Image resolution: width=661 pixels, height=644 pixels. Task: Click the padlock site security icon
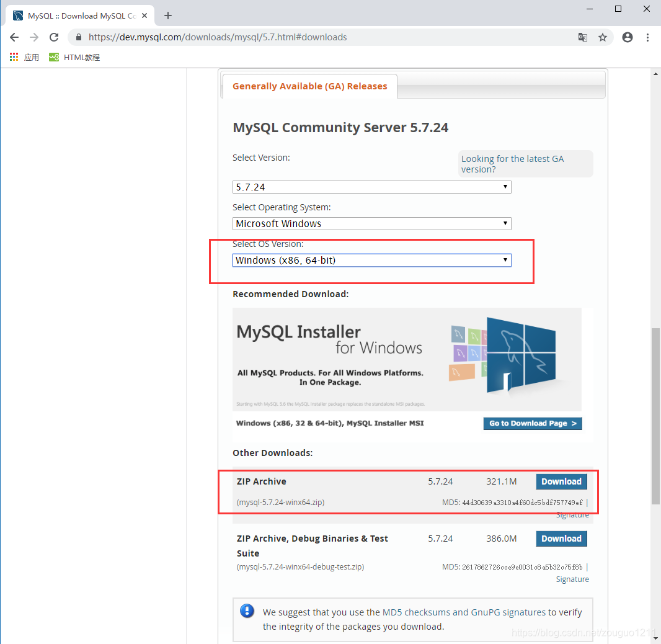(x=78, y=37)
